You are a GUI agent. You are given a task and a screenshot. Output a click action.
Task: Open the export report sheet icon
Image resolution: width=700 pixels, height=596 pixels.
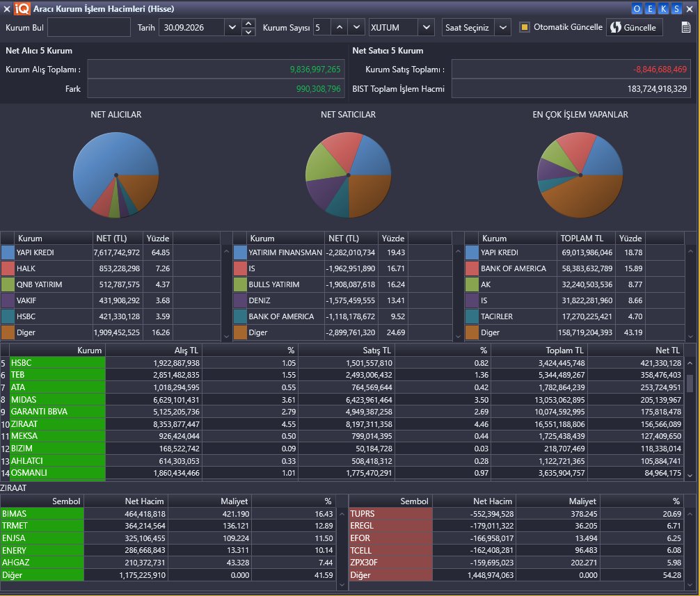685,27
